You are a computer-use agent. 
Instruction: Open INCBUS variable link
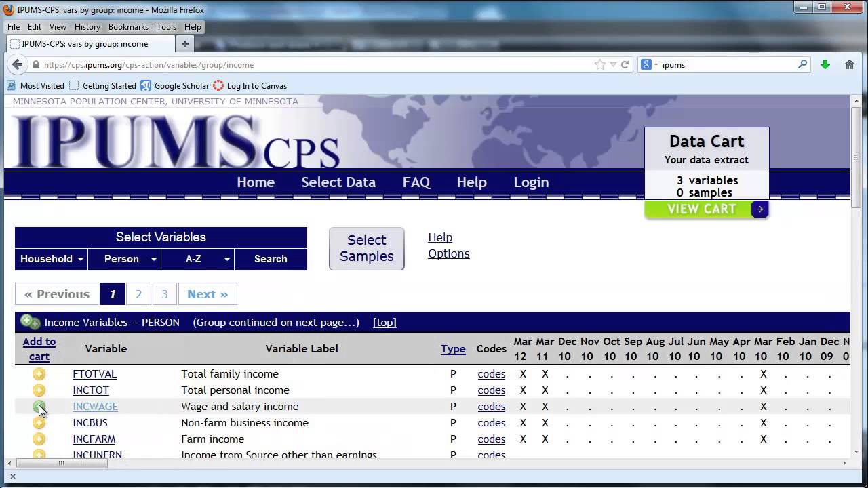click(90, 423)
